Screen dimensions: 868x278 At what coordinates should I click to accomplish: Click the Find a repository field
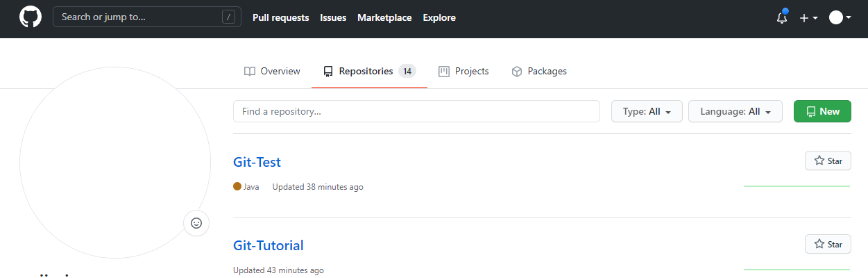pos(416,111)
